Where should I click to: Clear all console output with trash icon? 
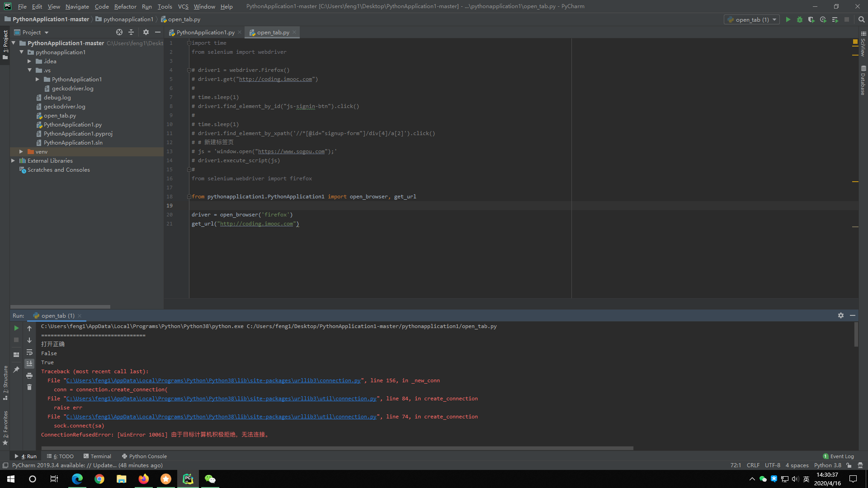[x=29, y=387]
